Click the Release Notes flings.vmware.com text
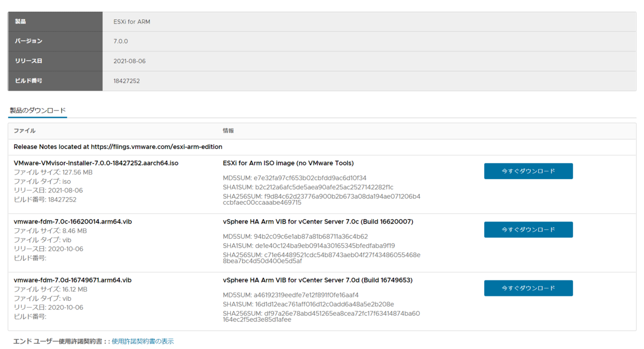Viewport: 644px width, 349px height. click(118, 147)
